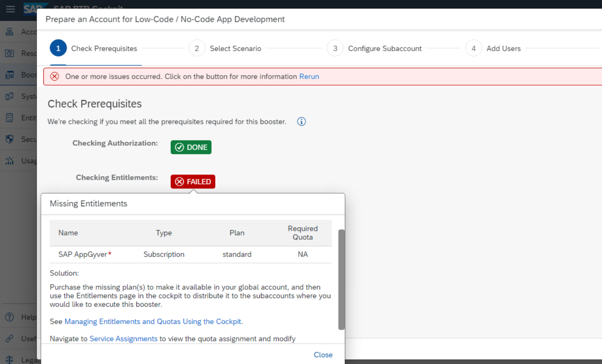Viewport: 602px width, 364px height.
Task: Click the Subscription table cell
Action: (x=164, y=254)
